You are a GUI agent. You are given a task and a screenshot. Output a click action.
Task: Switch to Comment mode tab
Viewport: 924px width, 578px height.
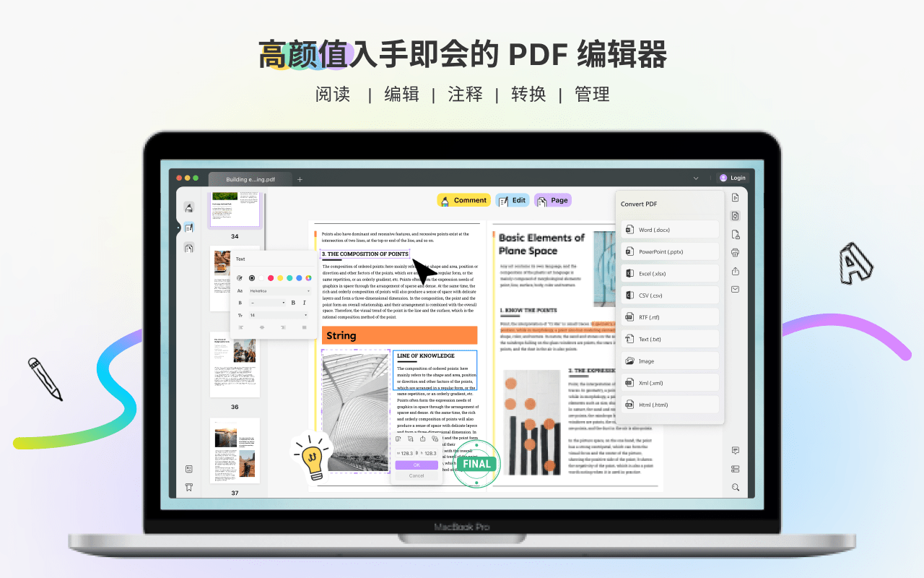[463, 200]
